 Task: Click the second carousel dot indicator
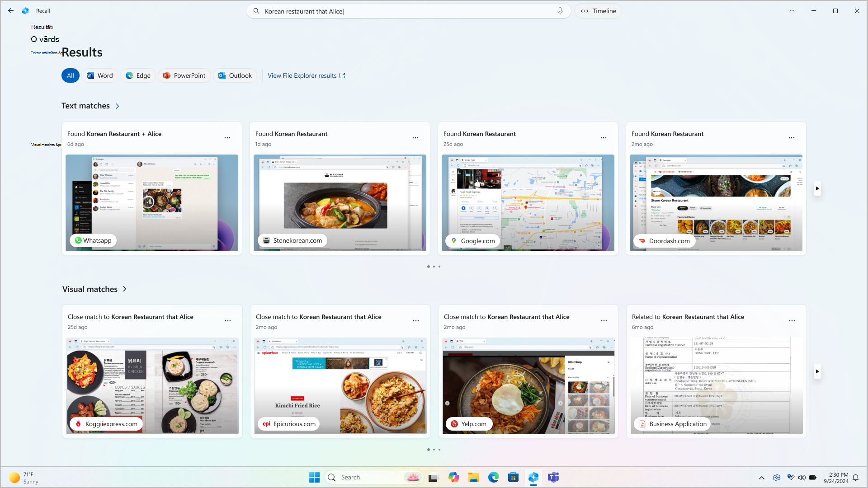(434, 266)
